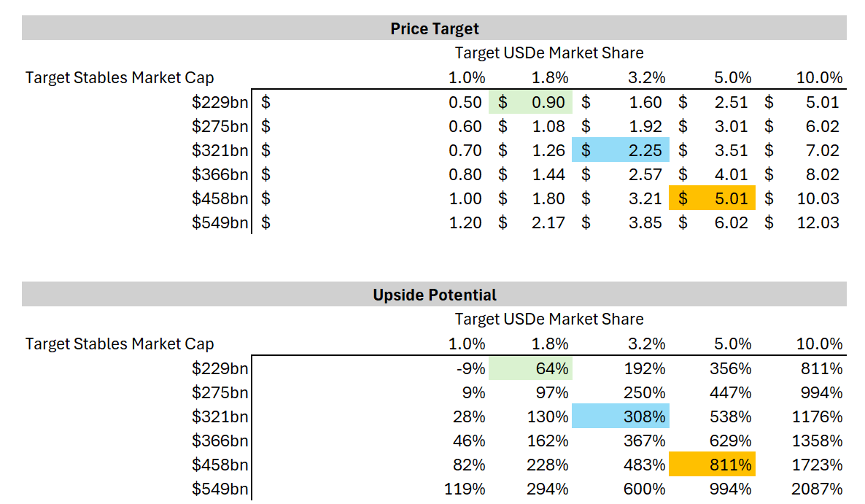The image size is (865, 504).
Task: Select the blue-highlighted 2.25 price cell
Action: click(x=621, y=151)
